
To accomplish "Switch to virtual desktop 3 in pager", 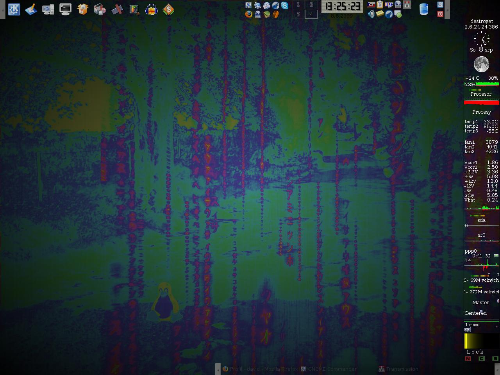I will click(298, 14).
